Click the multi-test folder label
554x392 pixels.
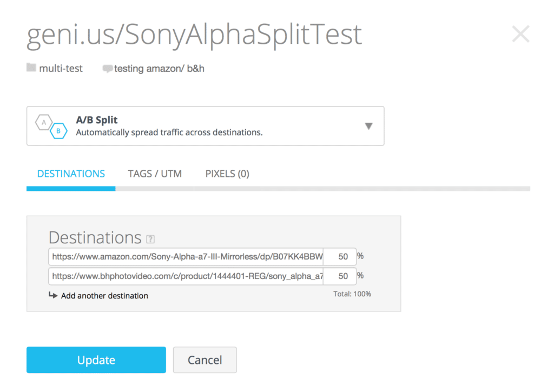pyautogui.click(x=61, y=68)
